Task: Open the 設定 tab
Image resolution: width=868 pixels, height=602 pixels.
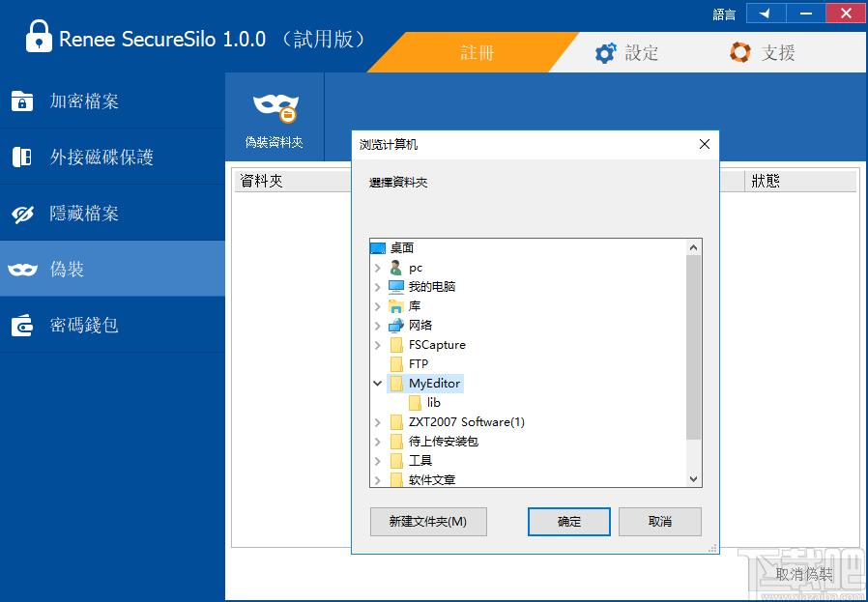Action: pyautogui.click(x=626, y=53)
